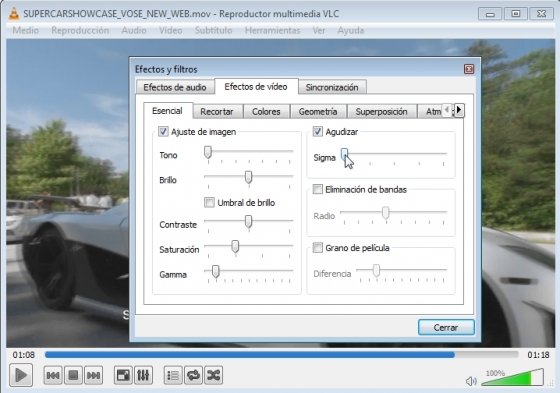Viewport: 560px width, 393px height.
Task: Click the Tono slider handle
Action: [x=208, y=153]
